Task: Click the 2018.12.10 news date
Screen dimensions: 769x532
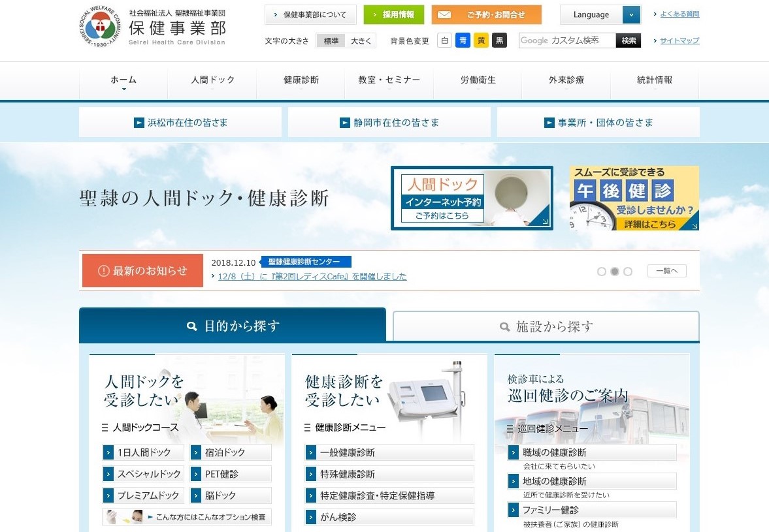Action: tap(233, 262)
